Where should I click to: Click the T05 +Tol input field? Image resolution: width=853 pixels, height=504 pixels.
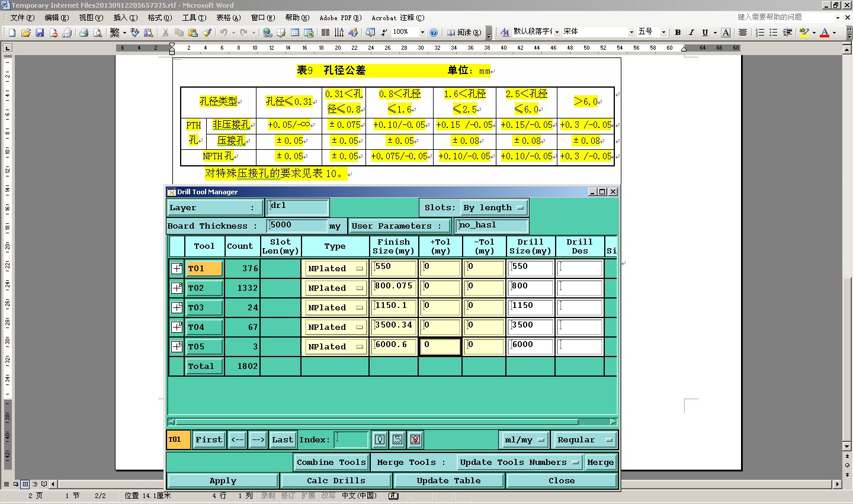click(440, 346)
